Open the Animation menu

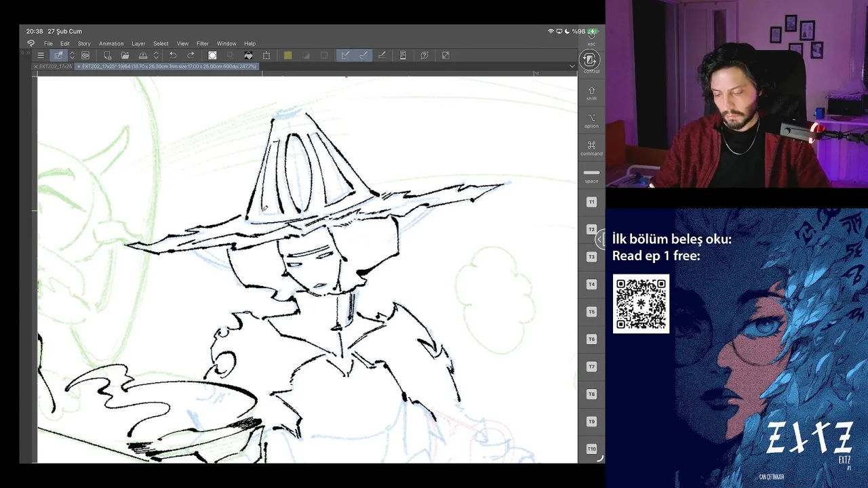click(111, 43)
